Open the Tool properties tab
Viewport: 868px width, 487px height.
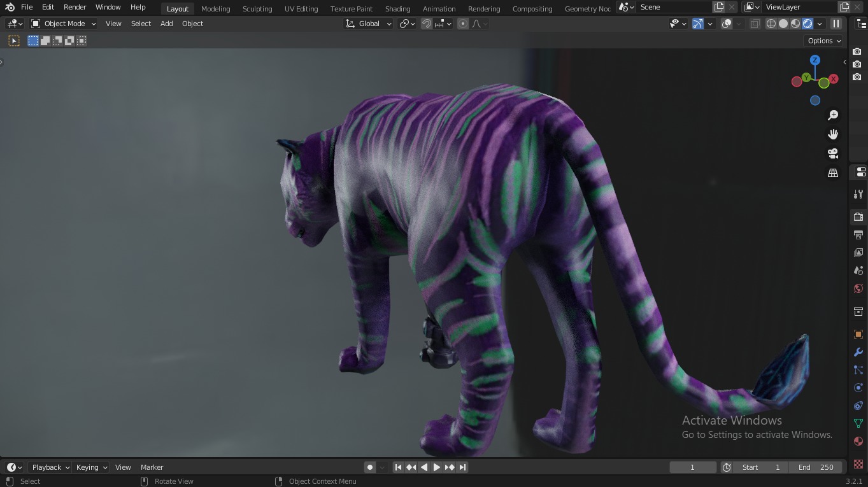coord(858,194)
